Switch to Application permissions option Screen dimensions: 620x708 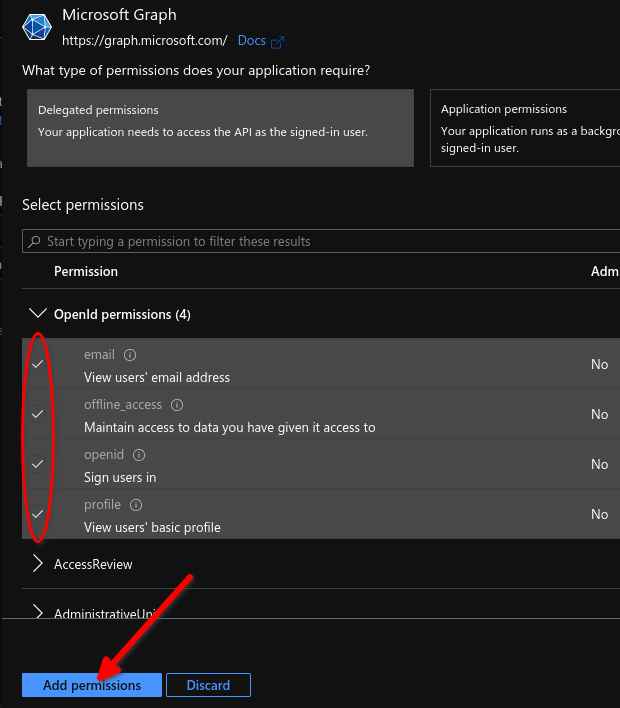click(525, 128)
